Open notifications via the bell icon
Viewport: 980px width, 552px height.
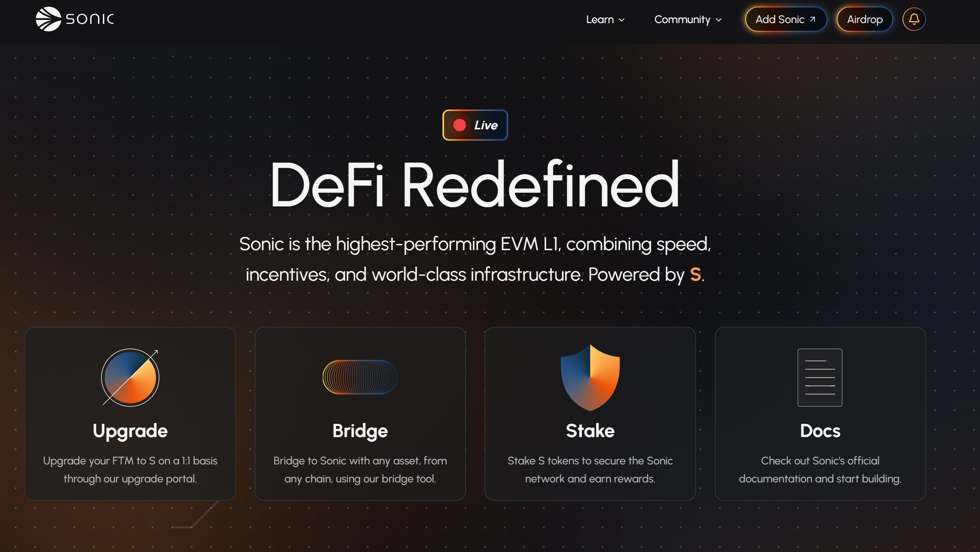[913, 19]
